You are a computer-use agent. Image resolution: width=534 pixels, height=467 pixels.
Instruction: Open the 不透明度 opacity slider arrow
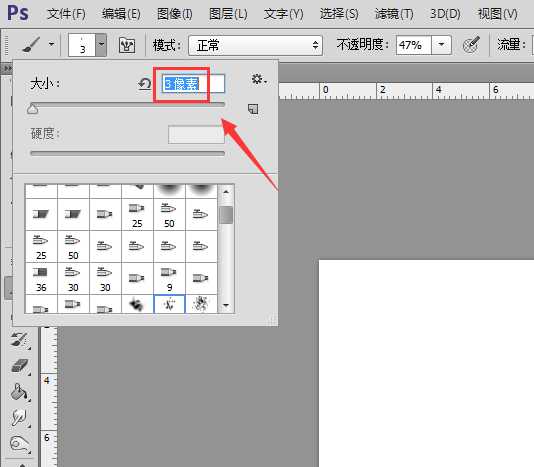(441, 45)
